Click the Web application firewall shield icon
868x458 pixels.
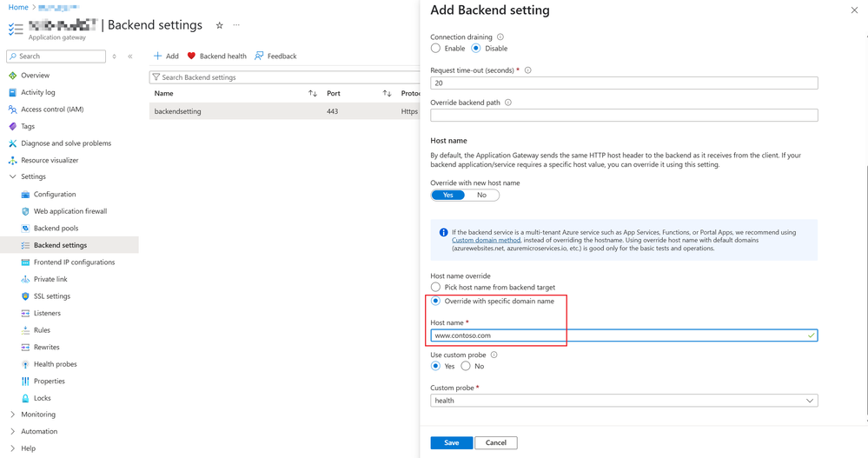pos(25,211)
